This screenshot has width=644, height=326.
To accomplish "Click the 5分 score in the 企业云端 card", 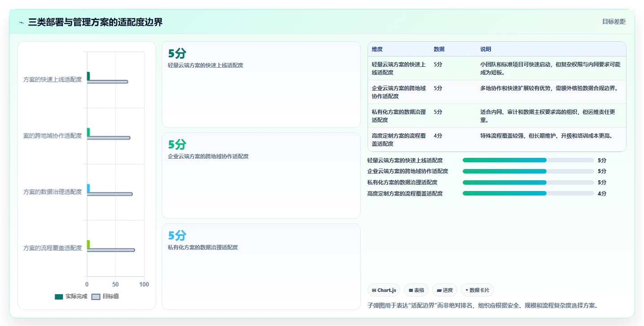I will click(x=177, y=145).
